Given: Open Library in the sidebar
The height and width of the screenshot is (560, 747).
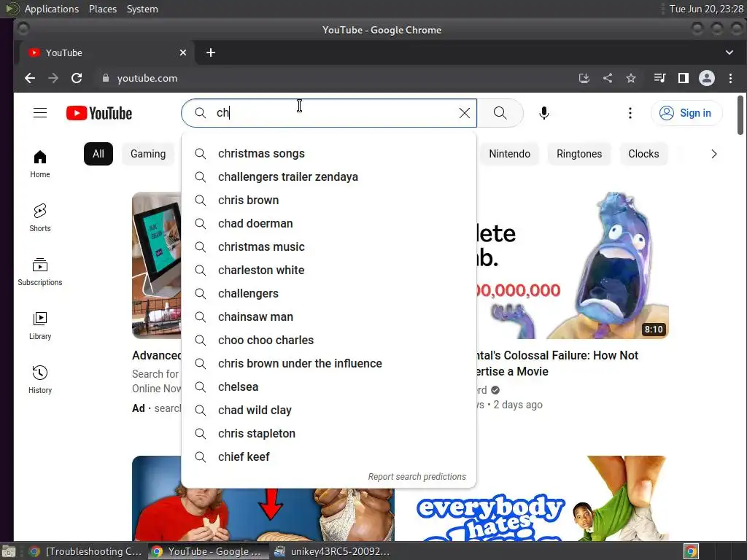Looking at the screenshot, I should tap(40, 326).
